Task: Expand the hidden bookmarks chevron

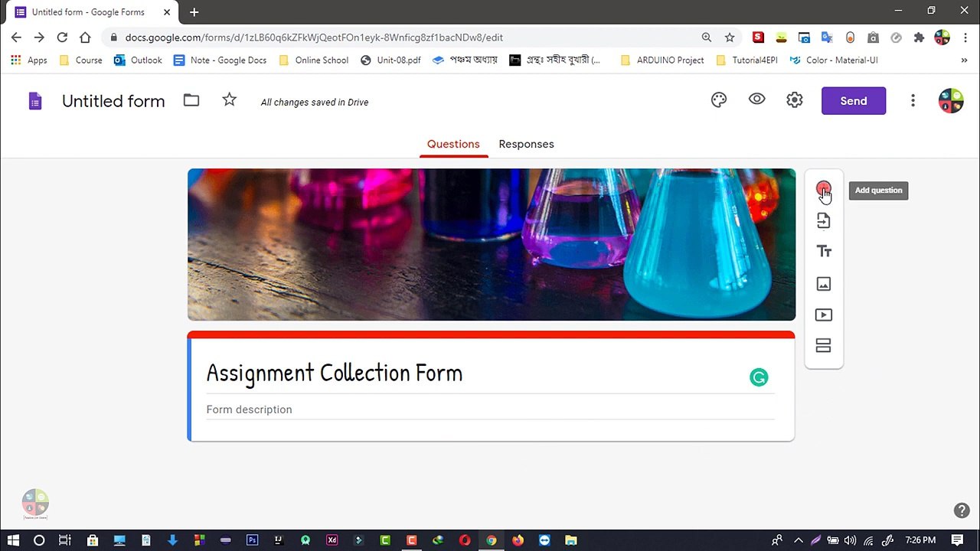Action: point(964,60)
